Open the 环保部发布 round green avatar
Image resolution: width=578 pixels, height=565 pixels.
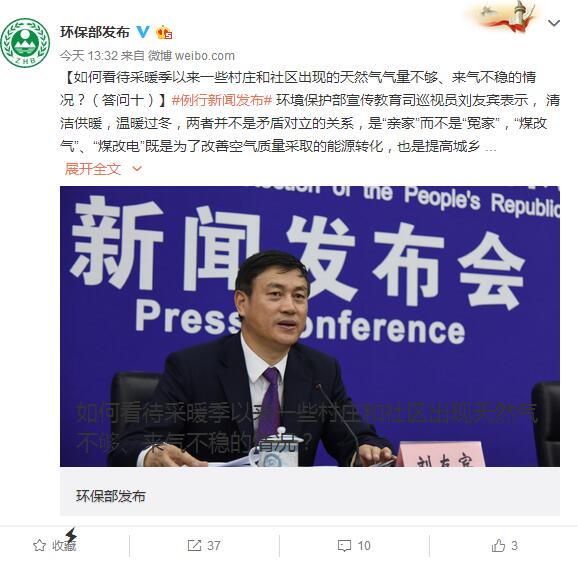(25, 43)
